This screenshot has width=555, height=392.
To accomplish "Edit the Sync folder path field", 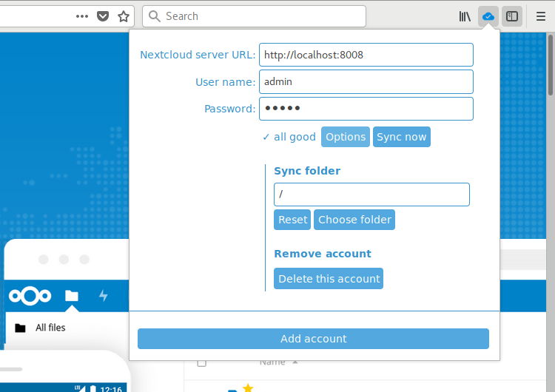I will 371,195.
